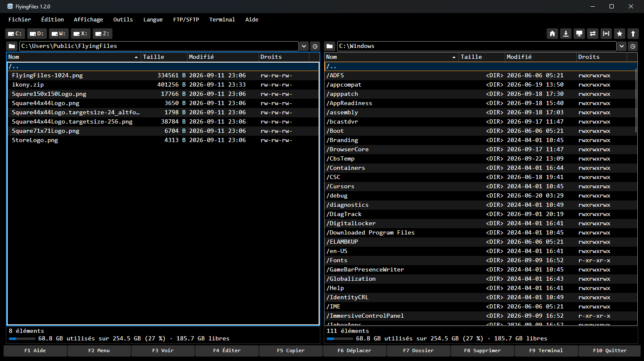Open the Affichage menu
Viewport: 644px width, 361px height.
pos(88,19)
